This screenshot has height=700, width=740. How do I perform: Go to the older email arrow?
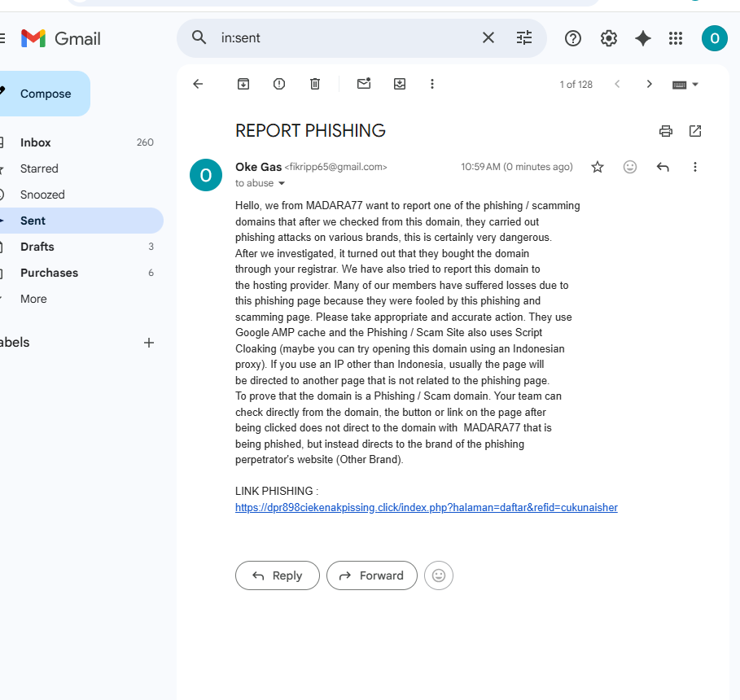[649, 84]
